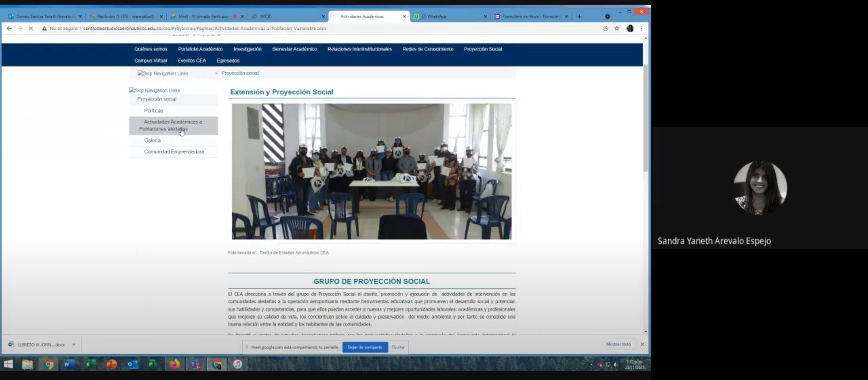Image resolution: width=868 pixels, height=380 pixels.
Task: Select Proyección social in the sidebar
Action: 173,99
